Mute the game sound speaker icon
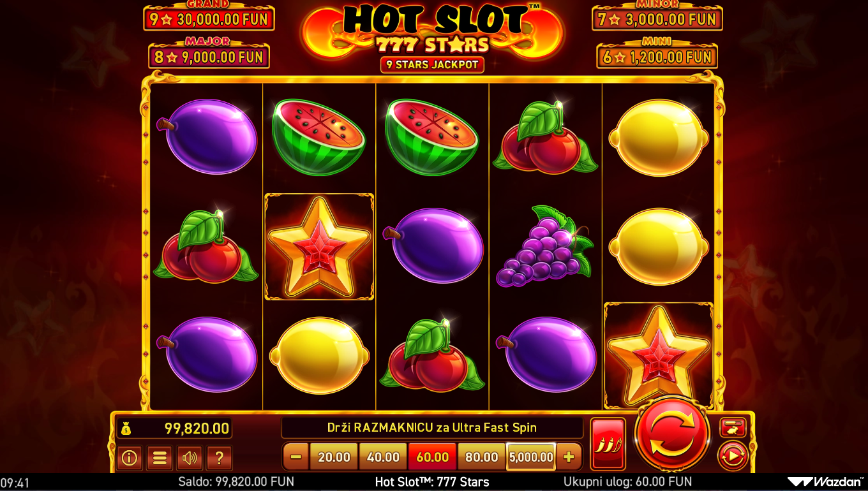 (x=190, y=458)
